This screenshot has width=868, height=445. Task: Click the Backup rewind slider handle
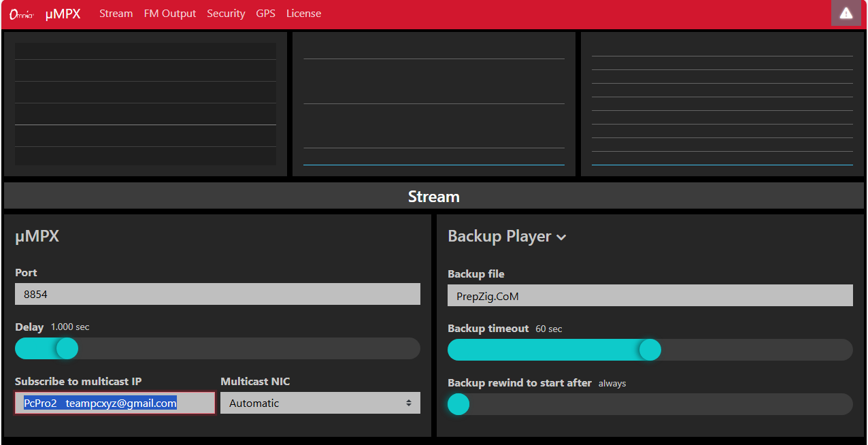pyautogui.click(x=458, y=404)
